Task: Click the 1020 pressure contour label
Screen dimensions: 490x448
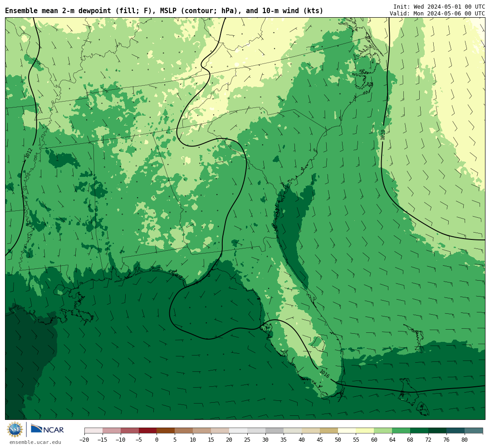Action: coord(383,135)
